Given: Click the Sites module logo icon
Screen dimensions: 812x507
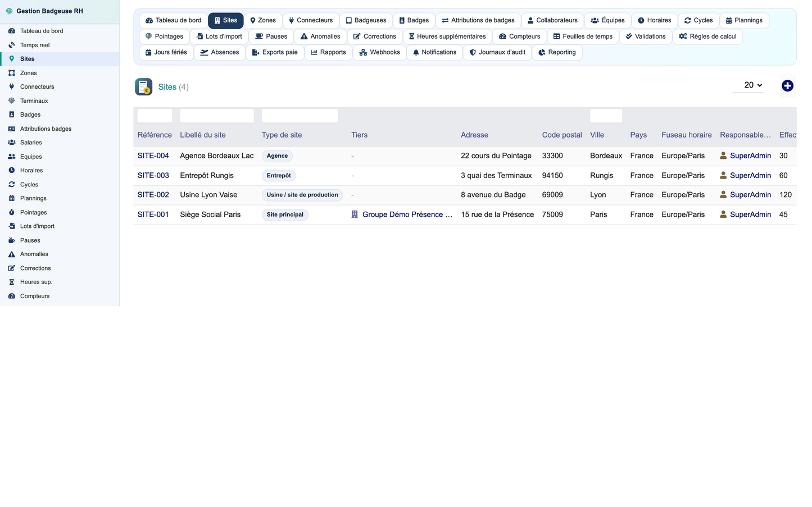Looking at the screenshot, I should click(144, 86).
